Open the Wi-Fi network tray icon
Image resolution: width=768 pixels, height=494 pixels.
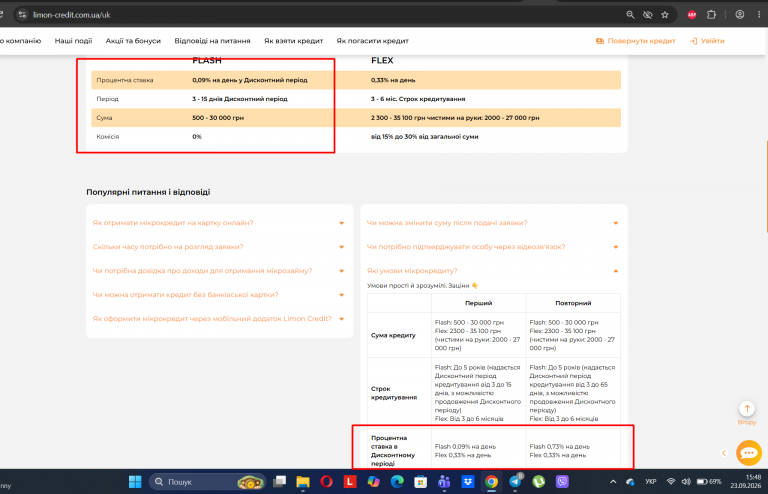[671, 482]
